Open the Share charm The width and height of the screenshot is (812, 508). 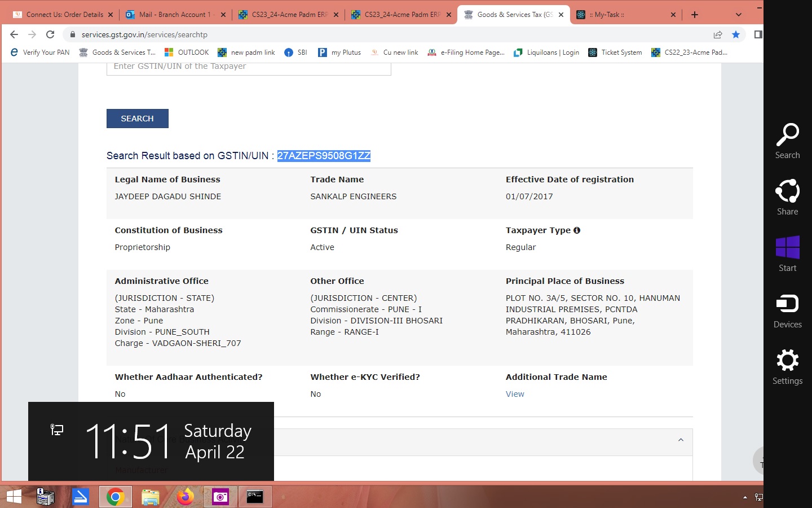click(788, 197)
